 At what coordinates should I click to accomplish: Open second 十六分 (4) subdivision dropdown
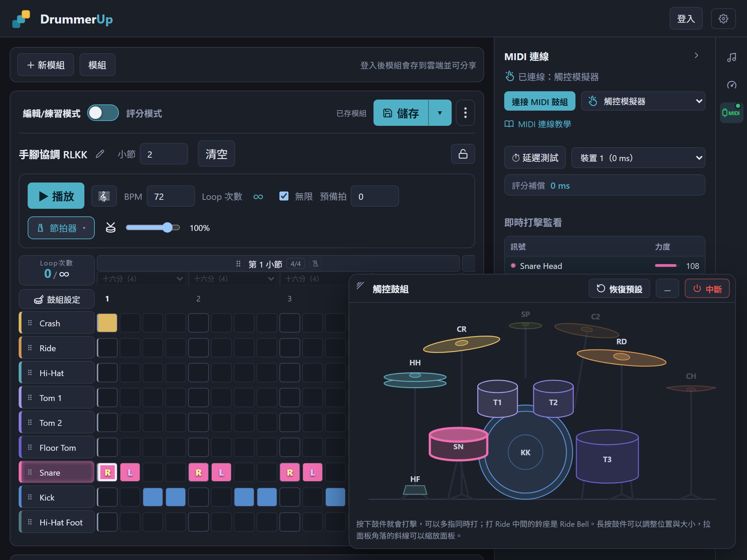233,279
